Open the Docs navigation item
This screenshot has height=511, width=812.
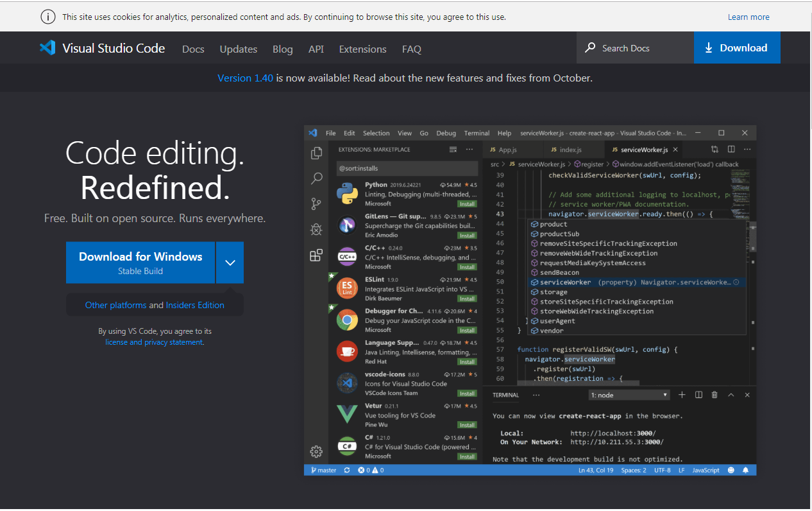coord(193,49)
